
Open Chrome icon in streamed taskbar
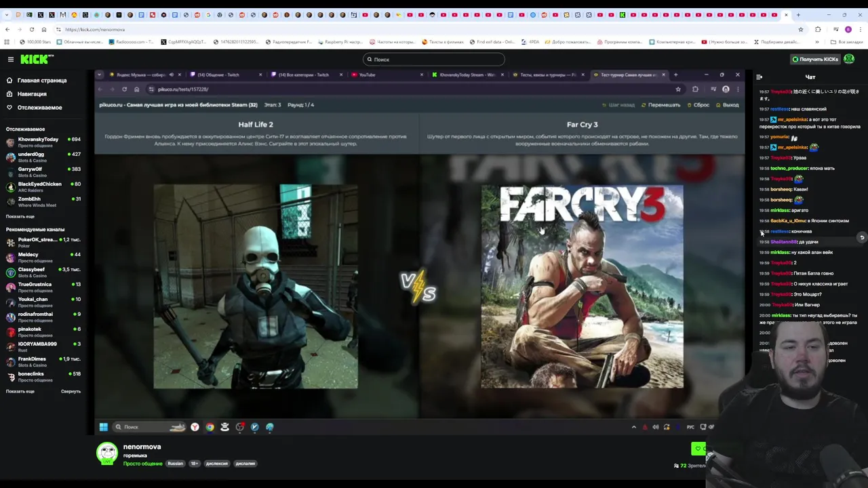coord(210,427)
